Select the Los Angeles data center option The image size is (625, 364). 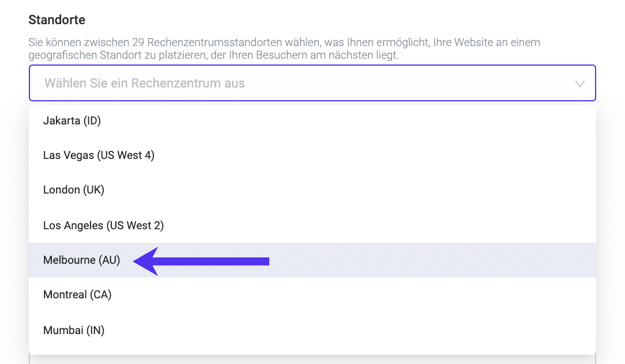[x=103, y=225]
